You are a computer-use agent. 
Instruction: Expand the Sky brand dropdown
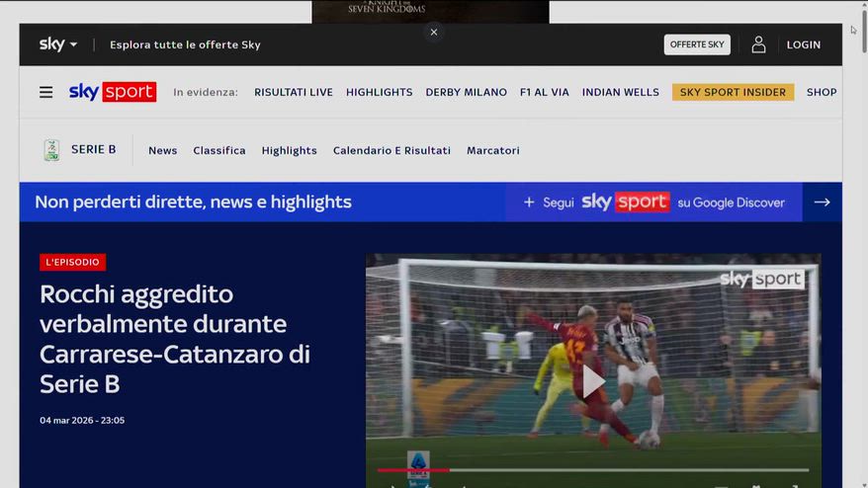pyautogui.click(x=58, y=44)
